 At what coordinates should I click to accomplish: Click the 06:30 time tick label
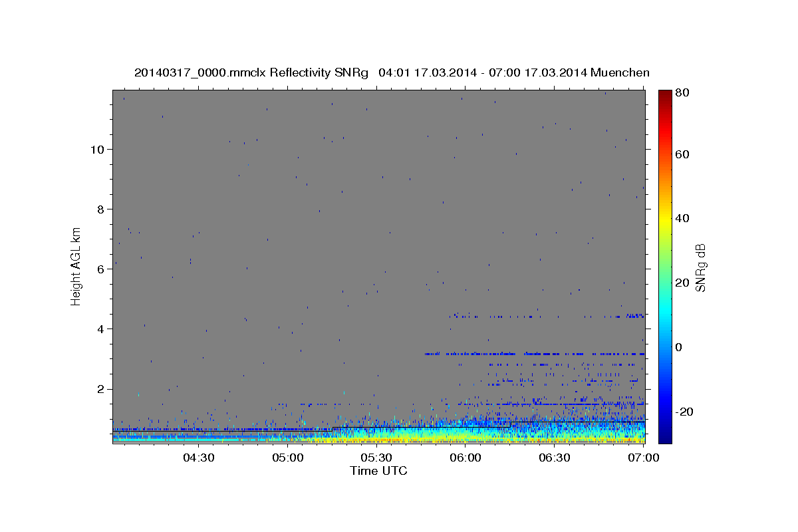click(555, 458)
